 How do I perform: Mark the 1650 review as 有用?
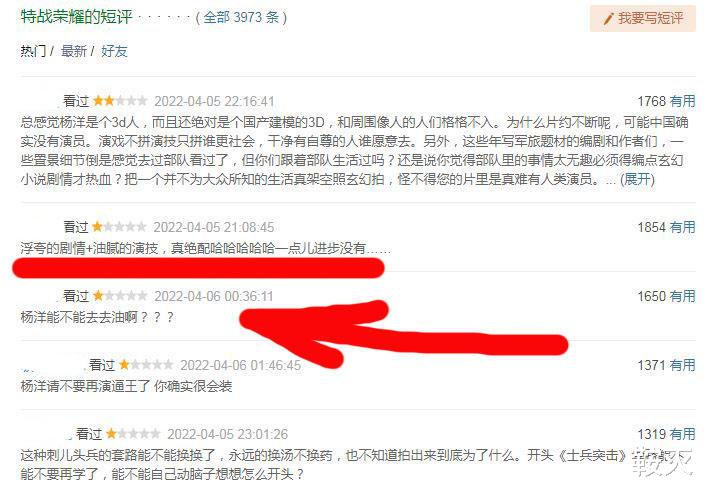682,296
